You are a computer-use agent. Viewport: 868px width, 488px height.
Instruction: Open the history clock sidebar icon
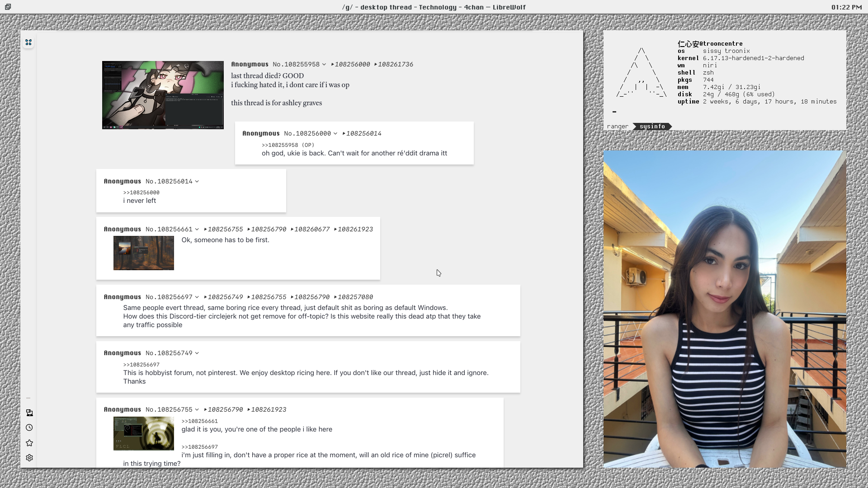[29, 427]
